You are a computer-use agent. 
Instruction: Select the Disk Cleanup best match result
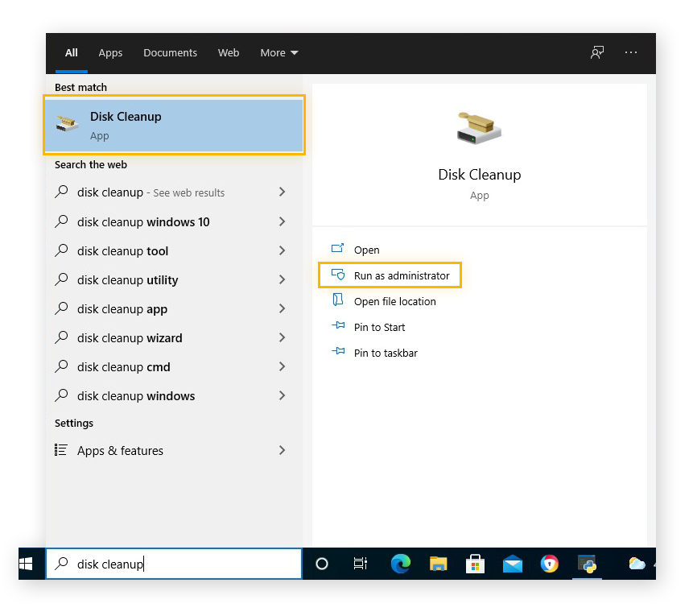pos(174,125)
